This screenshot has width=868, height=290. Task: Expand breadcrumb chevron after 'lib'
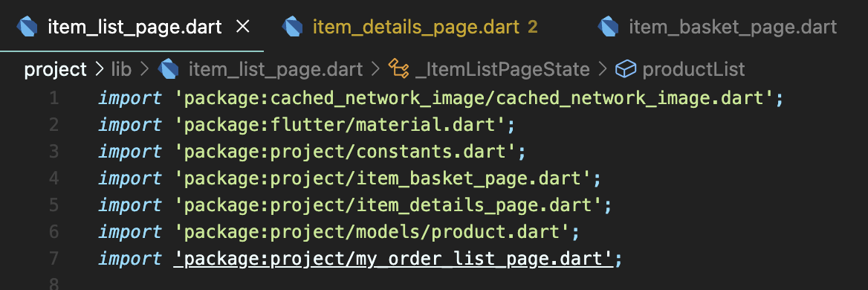tap(144, 69)
